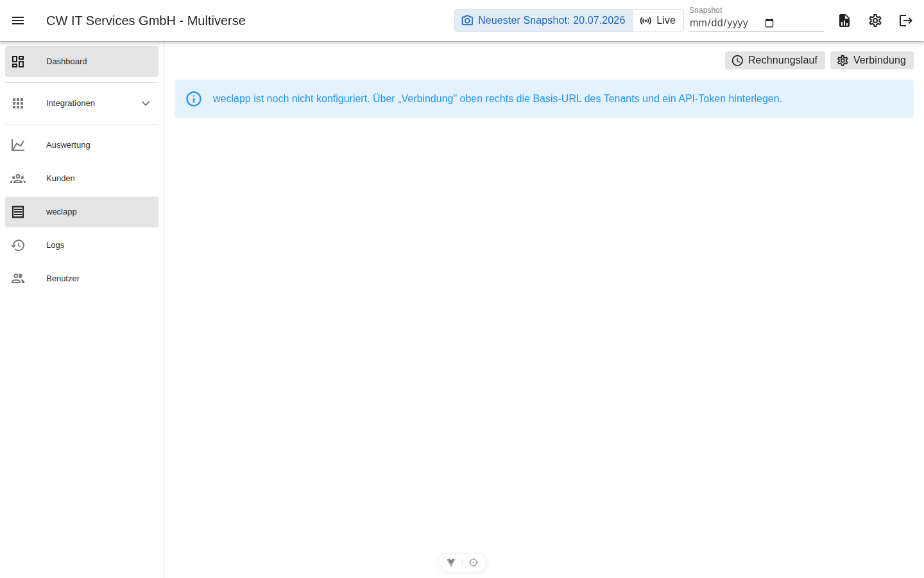Viewport: 924px width, 578px height.
Task: Open the calendar date picker icon
Action: pos(769,23)
